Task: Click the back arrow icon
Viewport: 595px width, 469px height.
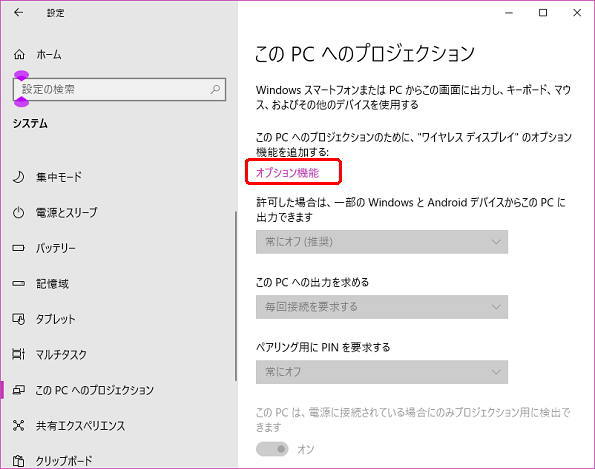Action: tap(18, 13)
